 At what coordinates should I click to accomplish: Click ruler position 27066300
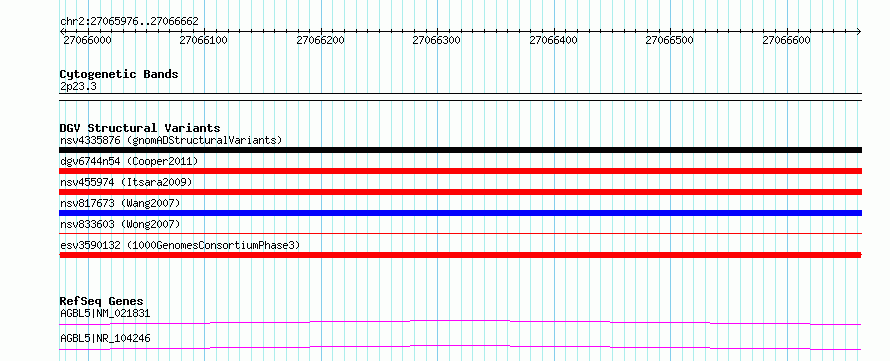coord(436,40)
